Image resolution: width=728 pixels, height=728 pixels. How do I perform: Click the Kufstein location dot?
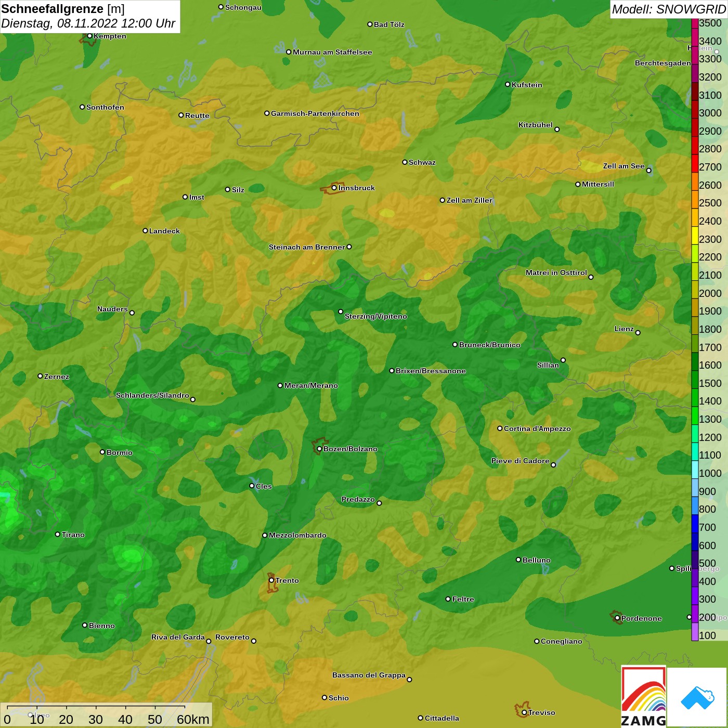(508, 84)
